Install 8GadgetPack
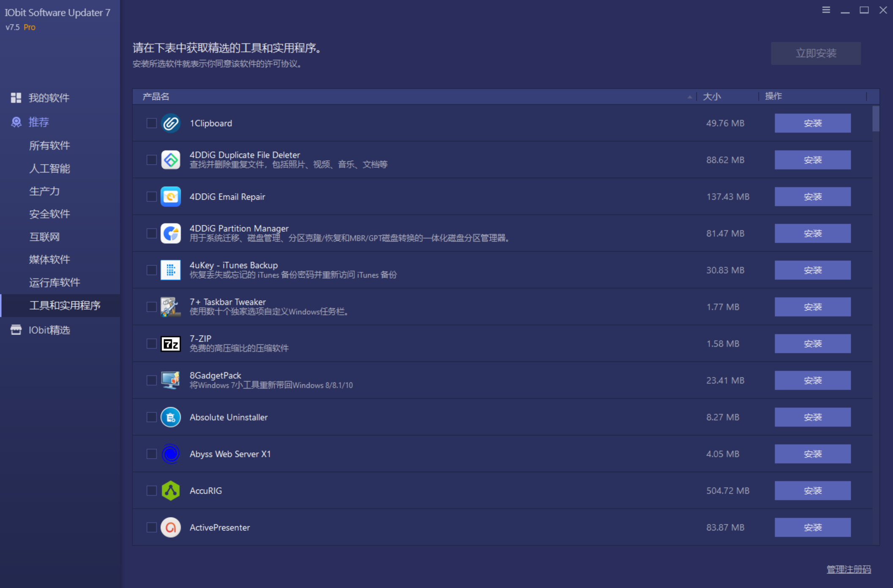The image size is (893, 588). click(x=813, y=381)
